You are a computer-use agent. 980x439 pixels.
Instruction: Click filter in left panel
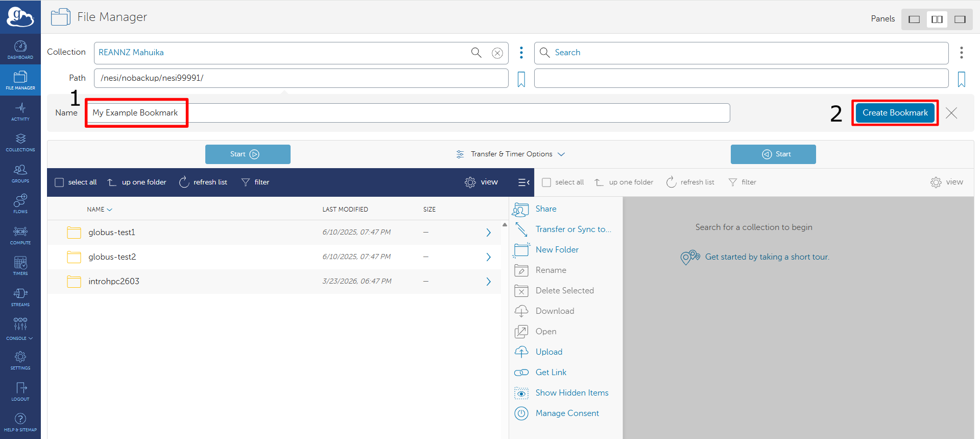click(255, 182)
